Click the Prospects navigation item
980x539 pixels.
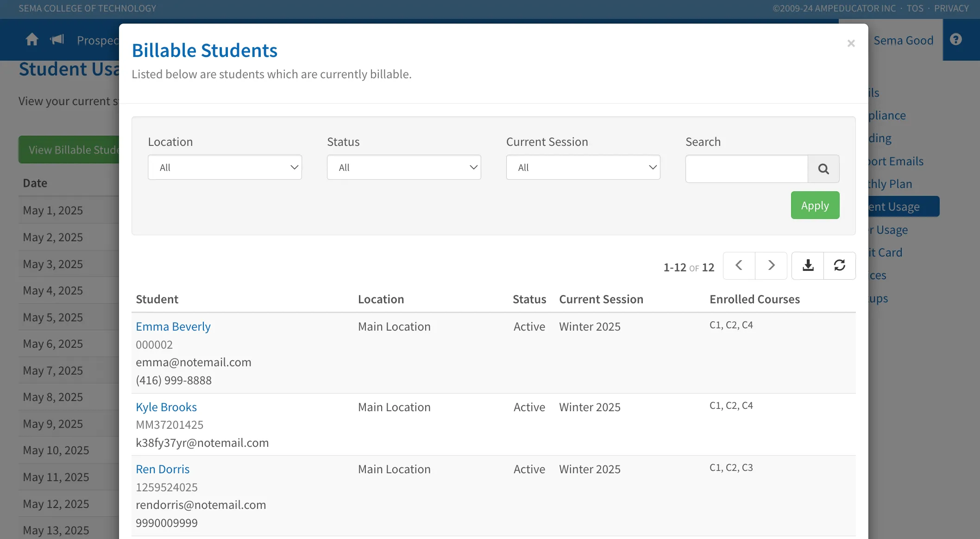(x=98, y=40)
